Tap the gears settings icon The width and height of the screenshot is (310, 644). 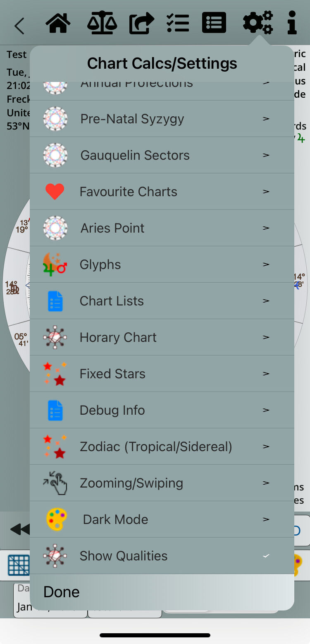(258, 23)
